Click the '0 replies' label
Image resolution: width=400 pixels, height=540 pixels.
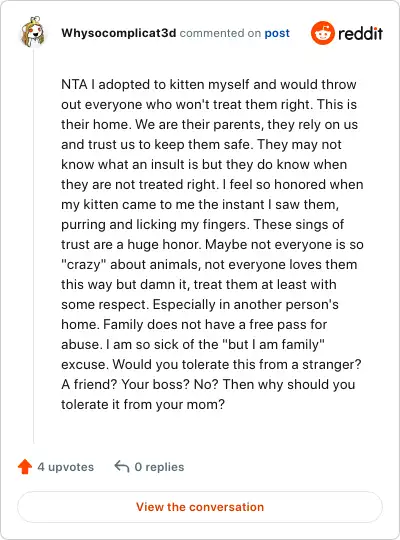[x=159, y=467]
